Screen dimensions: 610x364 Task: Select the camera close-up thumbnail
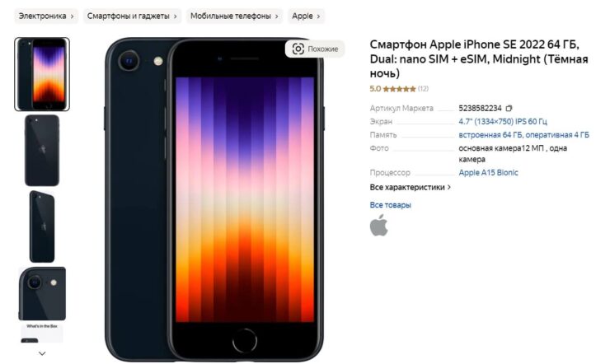42,293
